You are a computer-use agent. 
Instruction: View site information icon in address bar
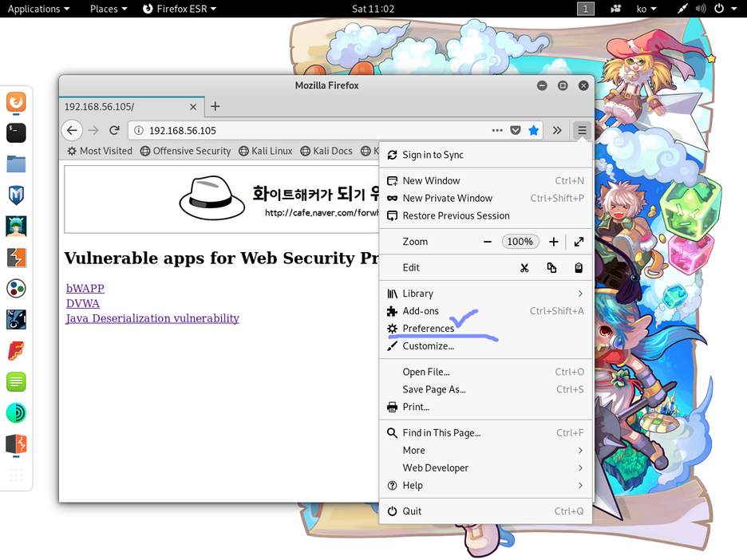tap(139, 130)
